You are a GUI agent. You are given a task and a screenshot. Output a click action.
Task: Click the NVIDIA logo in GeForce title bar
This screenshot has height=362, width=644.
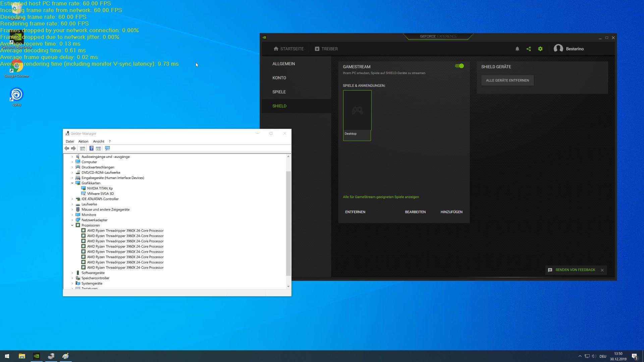pyautogui.click(x=264, y=38)
